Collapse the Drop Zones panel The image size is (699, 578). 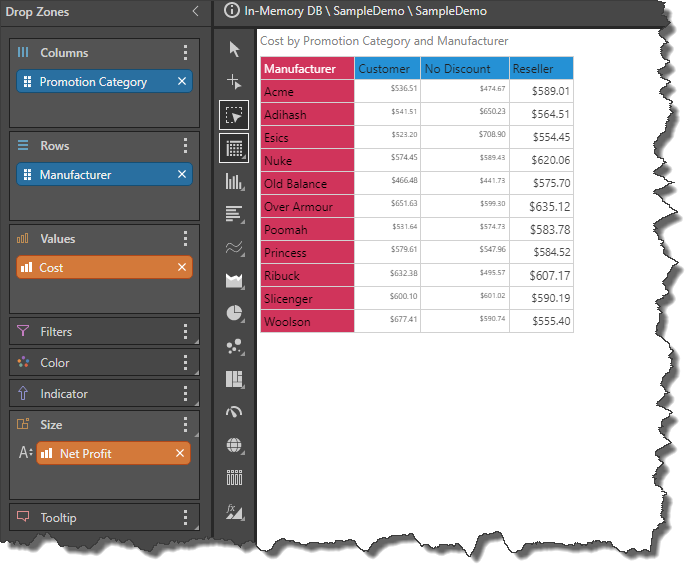(195, 12)
